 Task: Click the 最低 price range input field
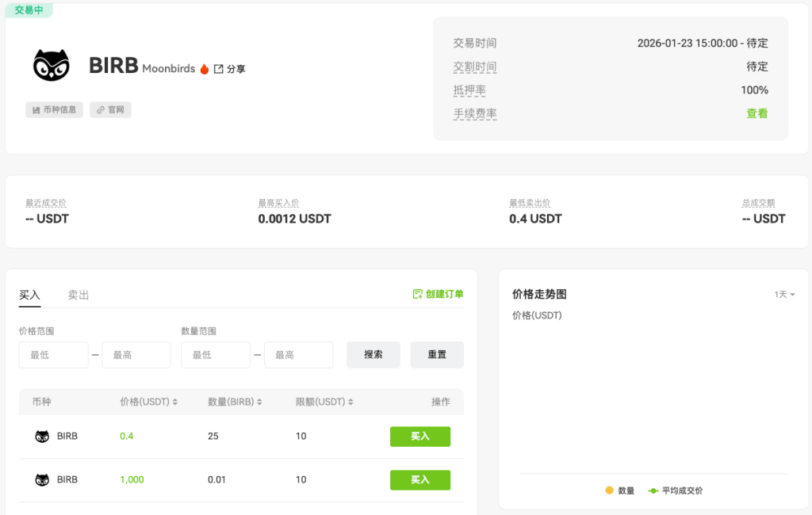53,354
